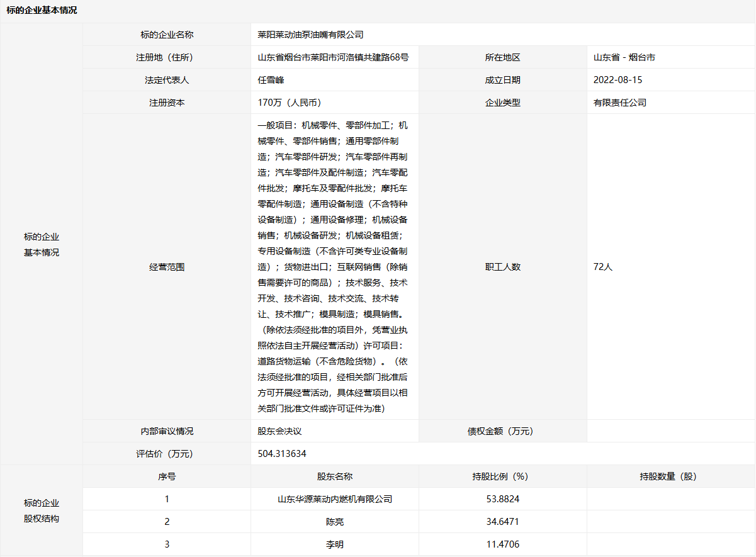Viewport: 756px width, 557px height.
Task: Click employee count value 72人
Action: click(x=602, y=267)
